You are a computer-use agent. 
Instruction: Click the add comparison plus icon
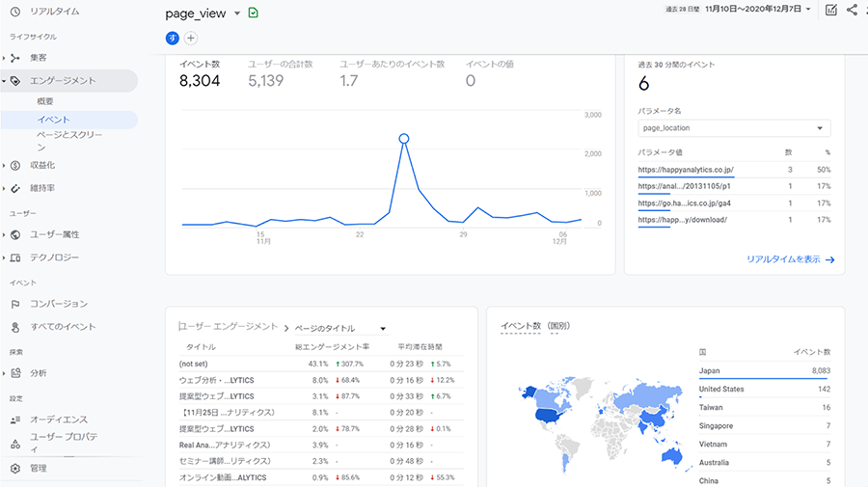click(x=190, y=39)
